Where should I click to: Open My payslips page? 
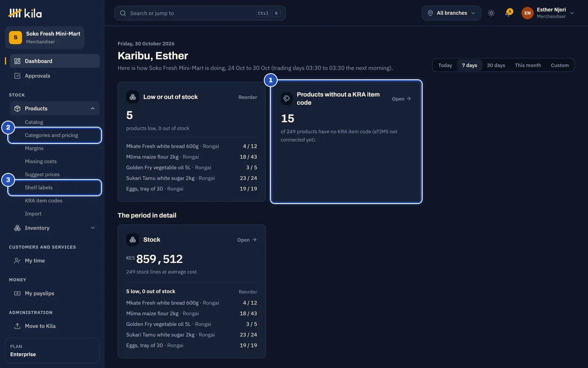(x=55, y=293)
